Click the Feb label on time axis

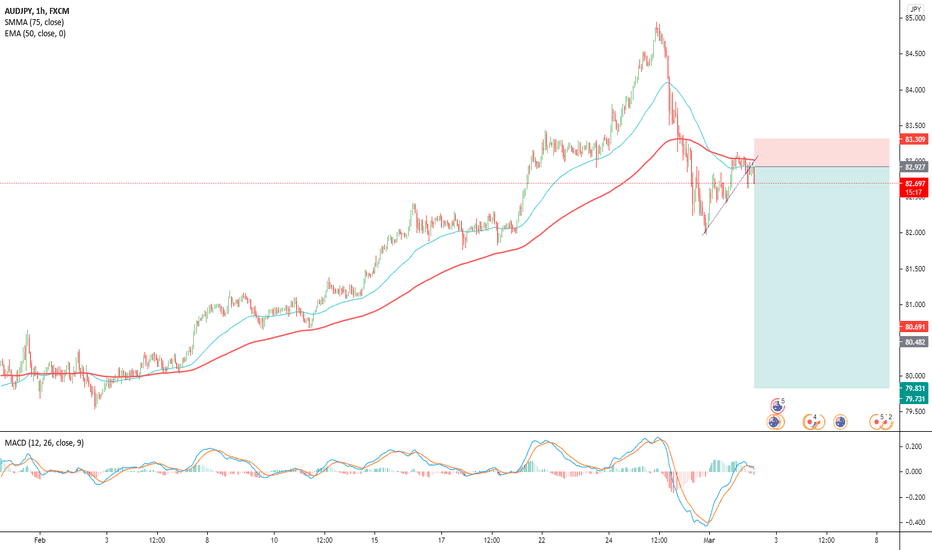39,540
